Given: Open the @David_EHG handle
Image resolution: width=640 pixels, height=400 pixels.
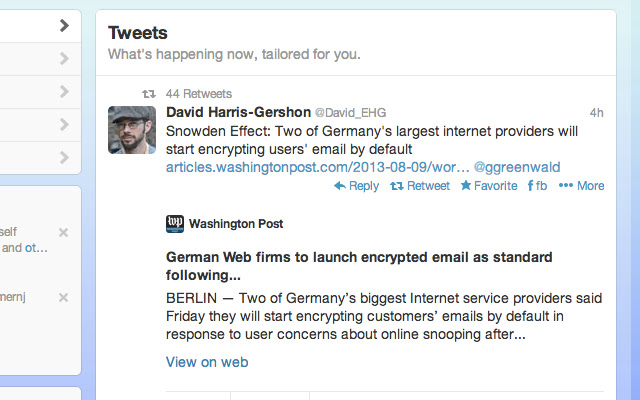Looking at the screenshot, I should coord(350,113).
